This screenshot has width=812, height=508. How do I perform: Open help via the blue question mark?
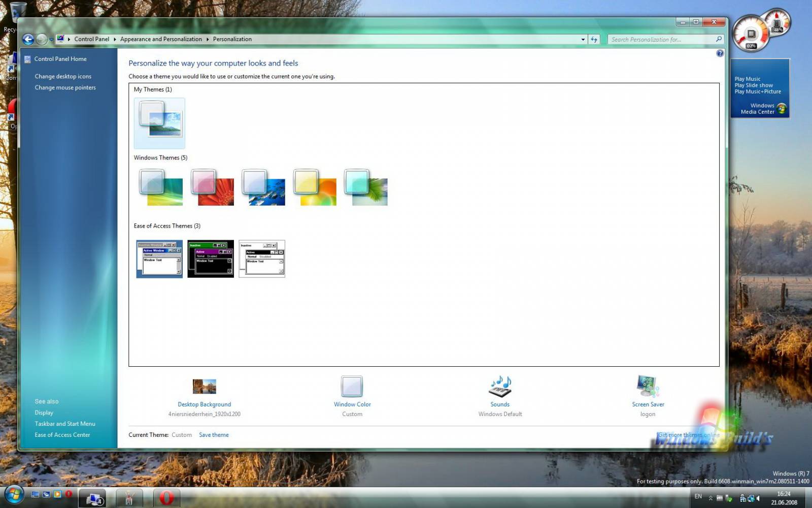tap(720, 53)
